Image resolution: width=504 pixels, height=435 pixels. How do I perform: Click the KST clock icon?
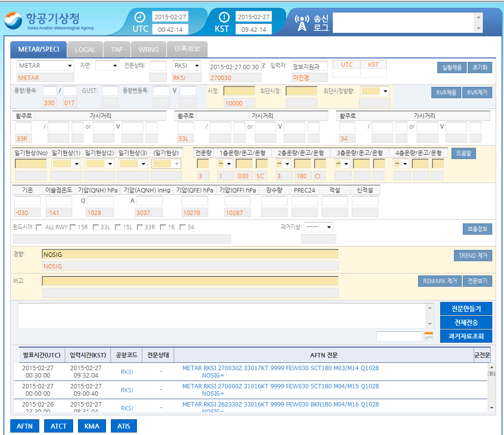click(x=224, y=17)
